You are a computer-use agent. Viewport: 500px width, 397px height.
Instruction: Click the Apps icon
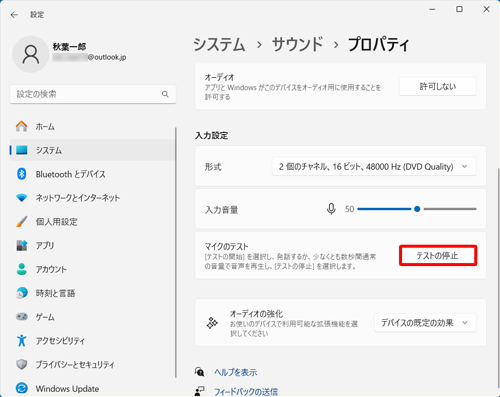(x=22, y=245)
